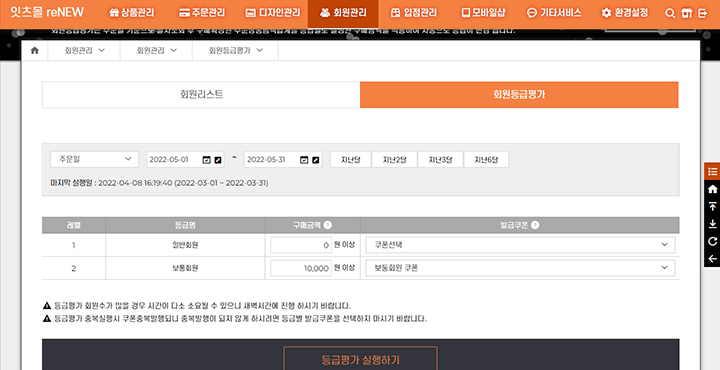Click purchase amount field for 일반회원
The height and width of the screenshot is (370, 720).
301,245
